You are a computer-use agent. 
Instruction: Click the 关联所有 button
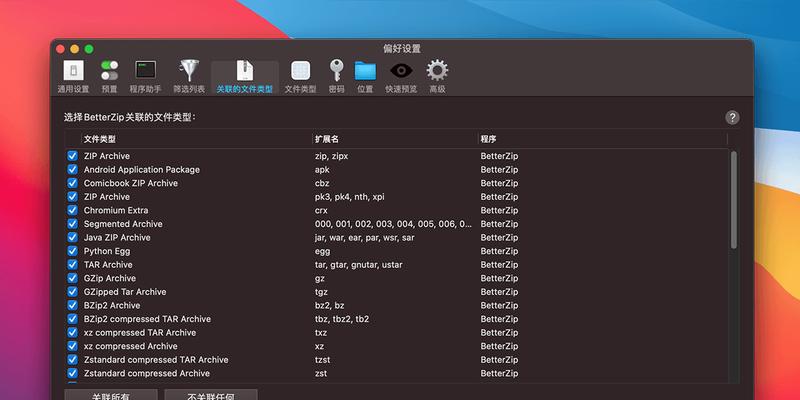coord(111,396)
